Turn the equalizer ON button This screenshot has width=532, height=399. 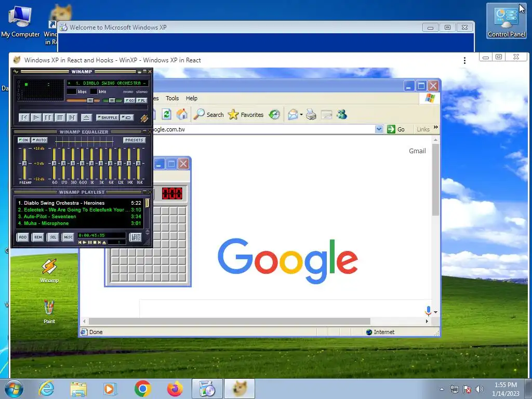(23, 140)
